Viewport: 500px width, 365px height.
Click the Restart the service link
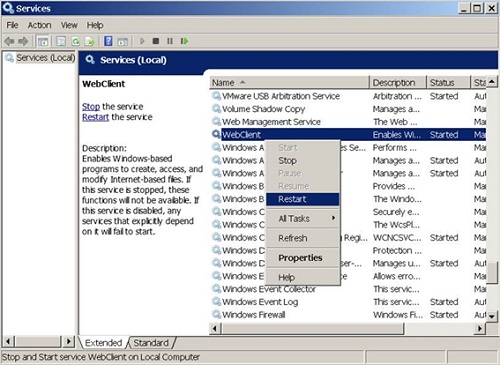click(95, 117)
